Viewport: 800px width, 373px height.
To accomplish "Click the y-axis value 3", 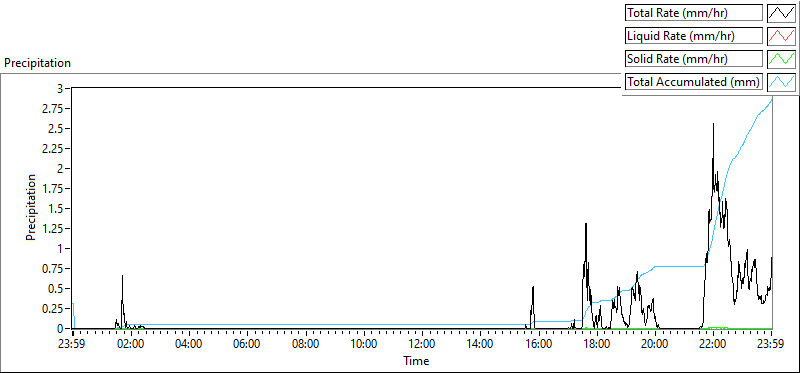I will point(60,88).
